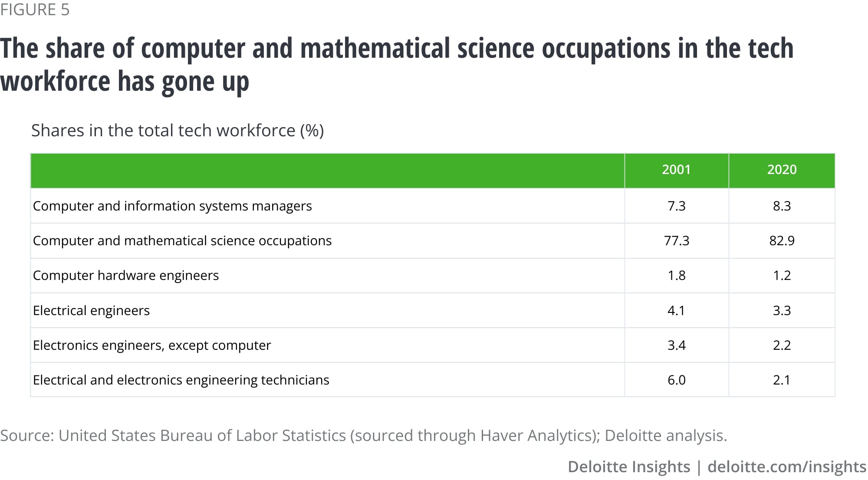This screenshot has height=480, width=868.
Task: Click the 6.0 value for engineering technicians
Action: coord(676,380)
